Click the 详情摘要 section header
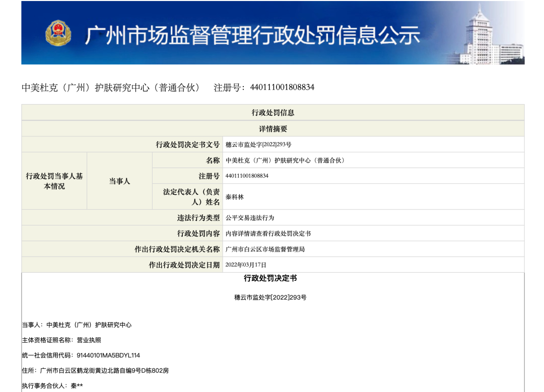 tap(273, 129)
